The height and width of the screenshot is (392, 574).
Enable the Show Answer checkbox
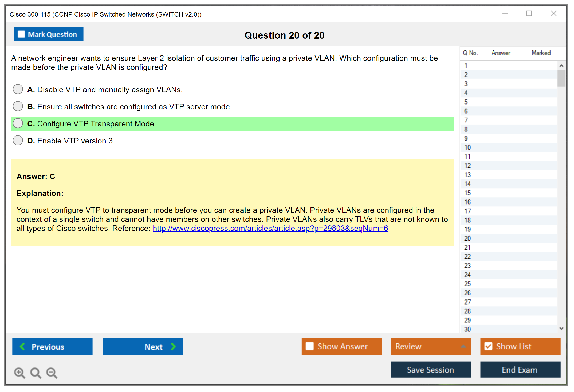(310, 346)
